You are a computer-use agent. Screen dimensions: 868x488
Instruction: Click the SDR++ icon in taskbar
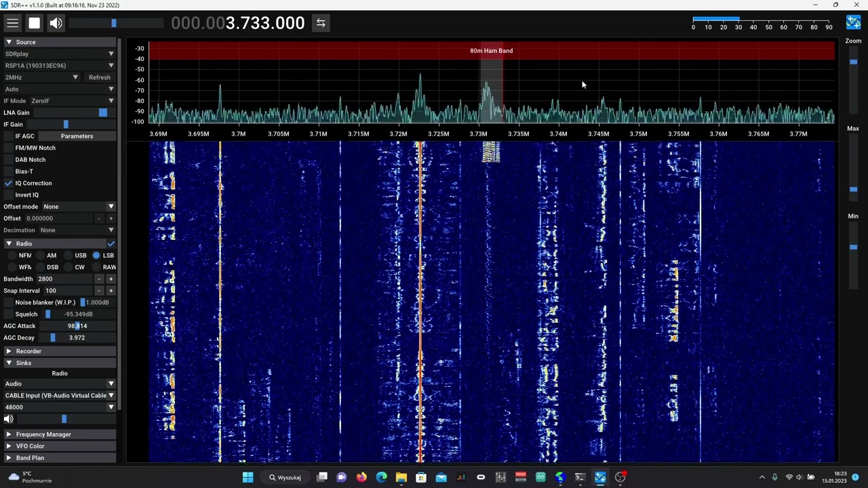tap(600, 477)
